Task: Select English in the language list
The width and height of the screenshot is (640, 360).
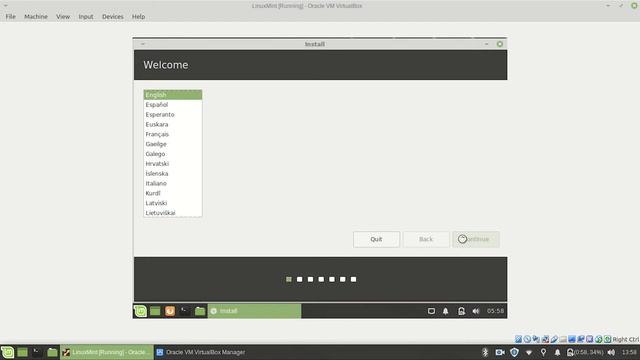Action: pos(173,95)
